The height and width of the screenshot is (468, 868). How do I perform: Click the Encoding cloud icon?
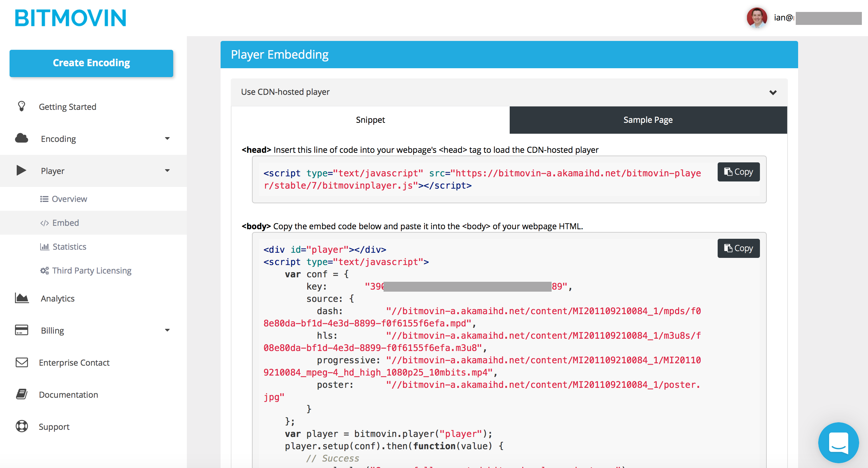(21, 138)
